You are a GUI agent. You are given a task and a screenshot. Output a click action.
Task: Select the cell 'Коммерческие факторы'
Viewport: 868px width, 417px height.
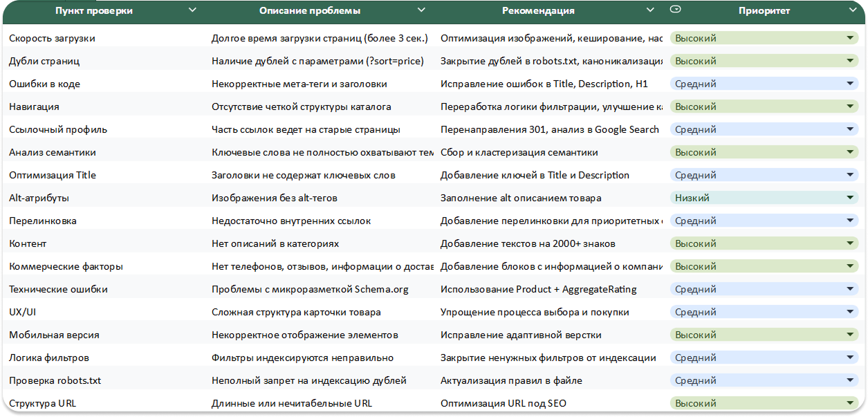(x=65, y=266)
